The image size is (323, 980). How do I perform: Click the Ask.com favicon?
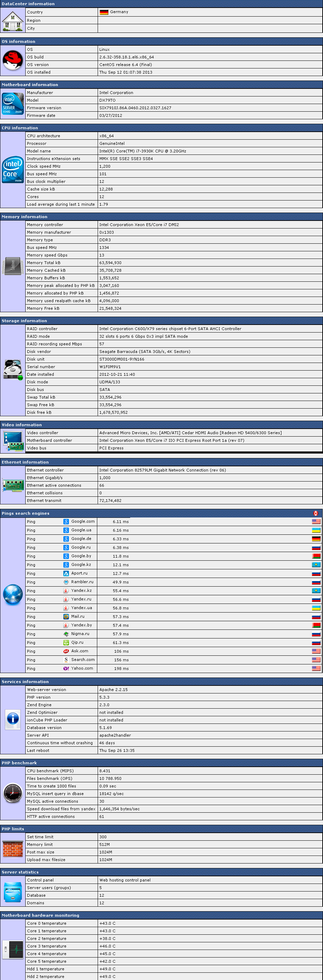[66, 651]
